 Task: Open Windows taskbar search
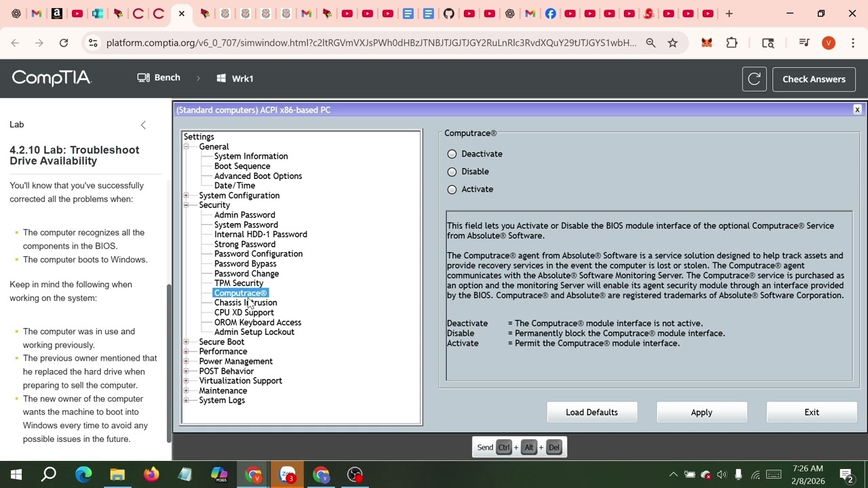point(49,474)
